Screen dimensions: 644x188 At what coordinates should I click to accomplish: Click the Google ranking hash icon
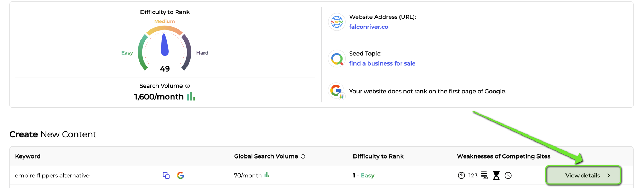[x=337, y=92]
